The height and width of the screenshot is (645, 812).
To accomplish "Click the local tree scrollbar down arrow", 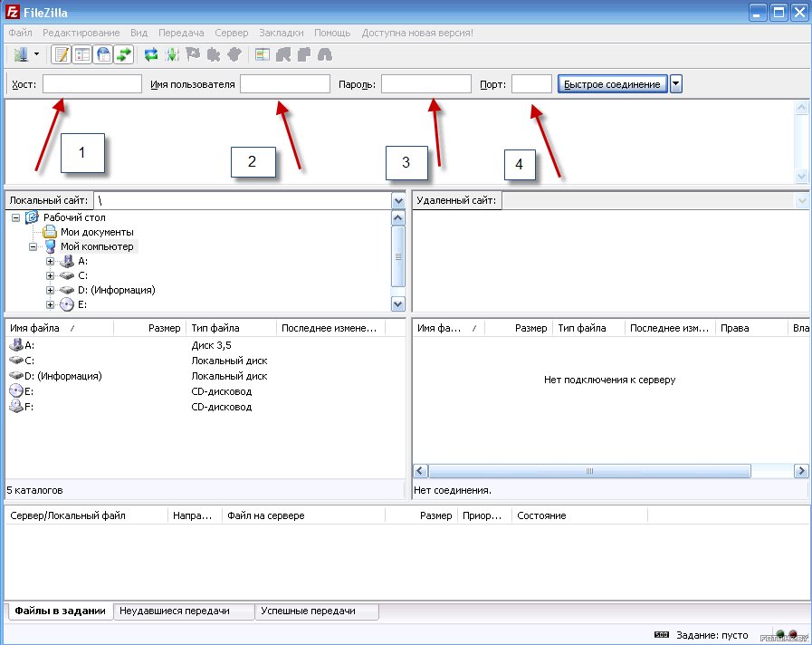I will click(x=397, y=304).
